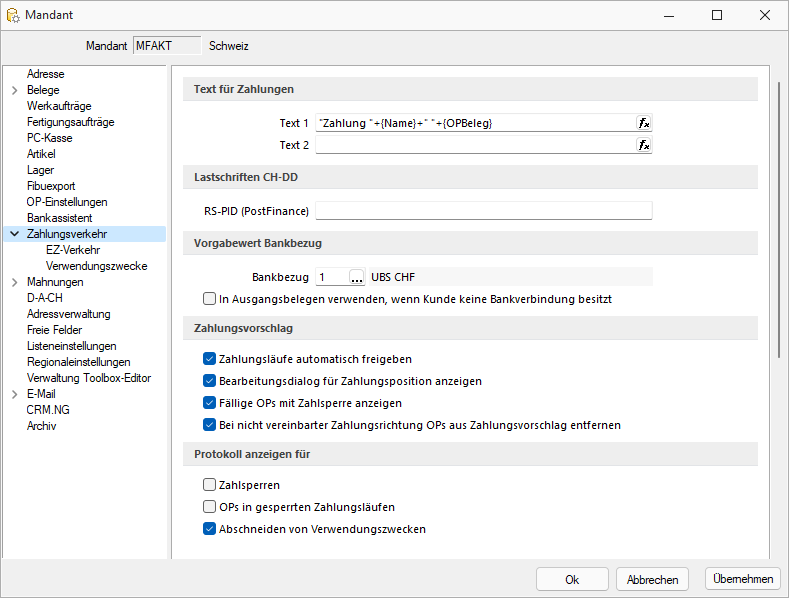Uncheck Zahlungsläufe automatisch freigeben

[209, 359]
